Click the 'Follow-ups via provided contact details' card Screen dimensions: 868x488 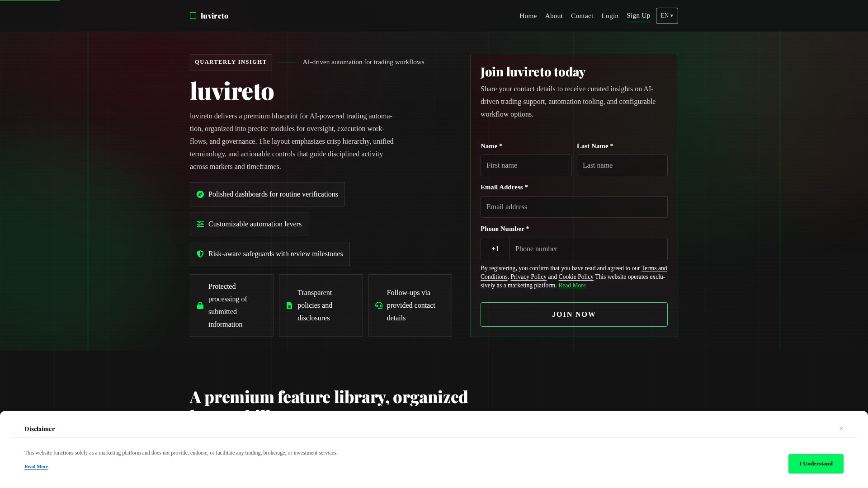(410, 305)
